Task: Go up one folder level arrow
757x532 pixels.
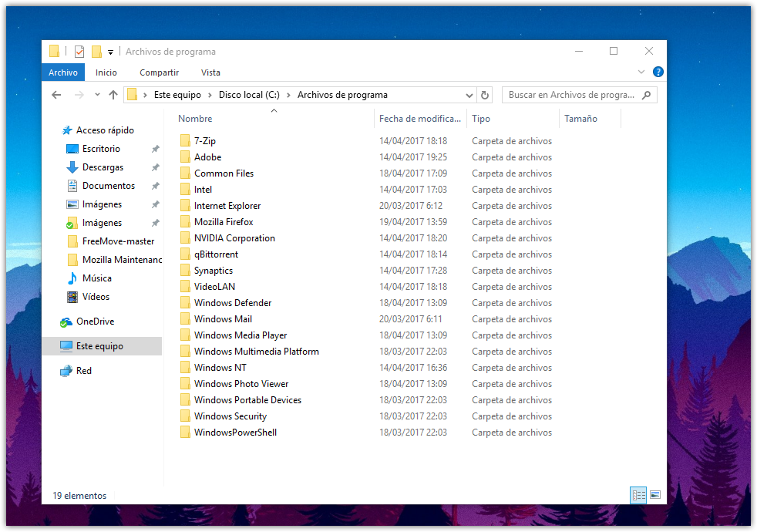Action: pyautogui.click(x=113, y=95)
